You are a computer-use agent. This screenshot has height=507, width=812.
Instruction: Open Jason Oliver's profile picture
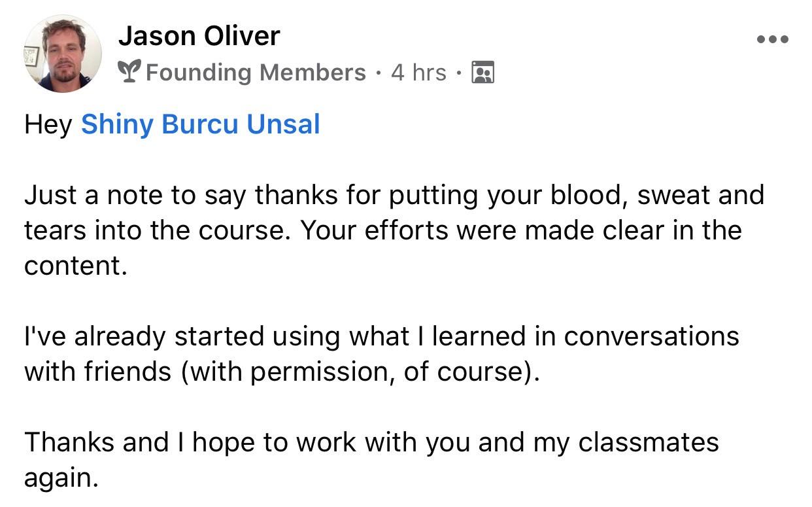click(x=63, y=54)
